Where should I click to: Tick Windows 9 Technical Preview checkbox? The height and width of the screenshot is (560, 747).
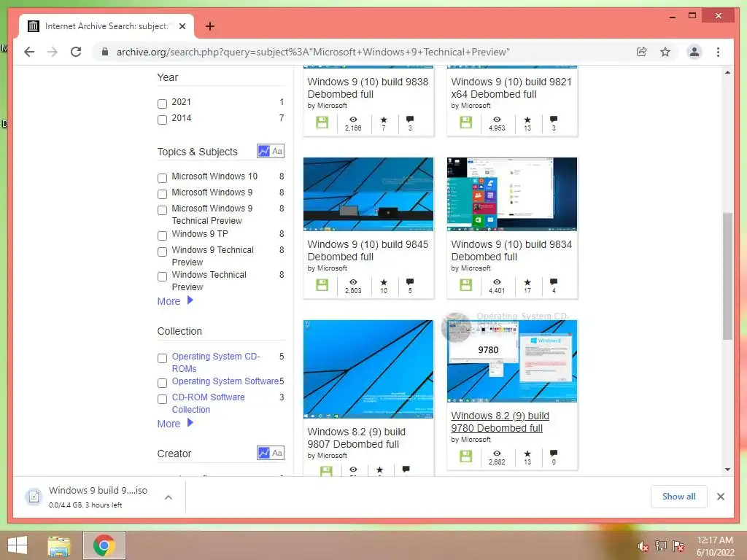[162, 252]
